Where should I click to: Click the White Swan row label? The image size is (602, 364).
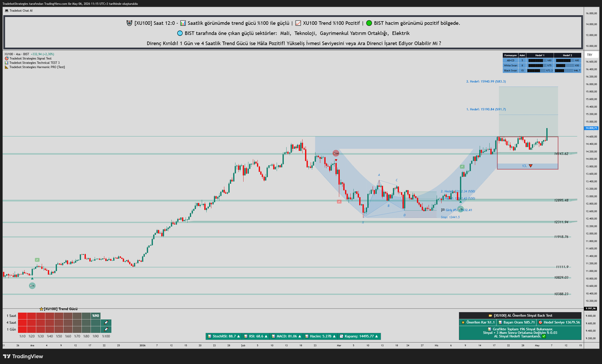(x=510, y=65)
